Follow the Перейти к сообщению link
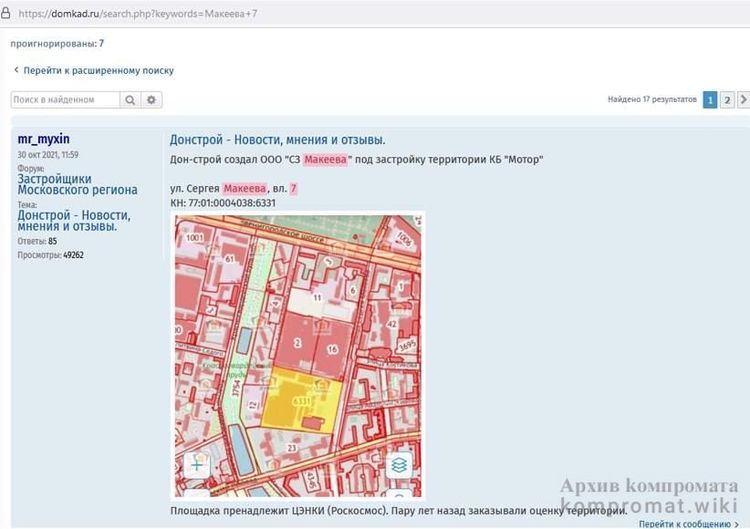 689,524
